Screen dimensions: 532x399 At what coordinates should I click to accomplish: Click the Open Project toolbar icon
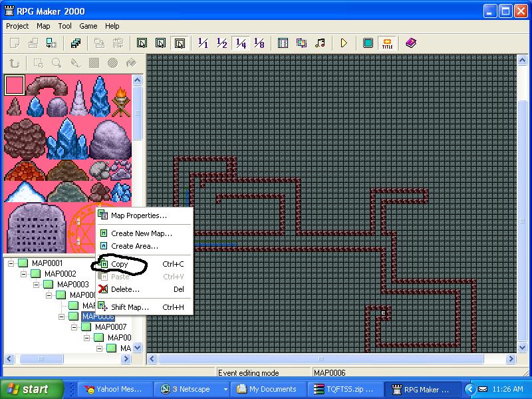33,43
